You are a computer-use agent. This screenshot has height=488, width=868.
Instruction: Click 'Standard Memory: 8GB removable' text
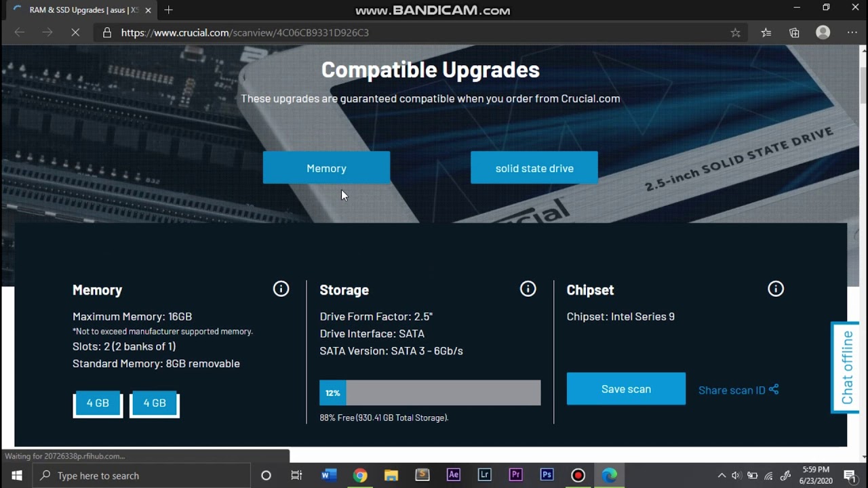[156, 363]
